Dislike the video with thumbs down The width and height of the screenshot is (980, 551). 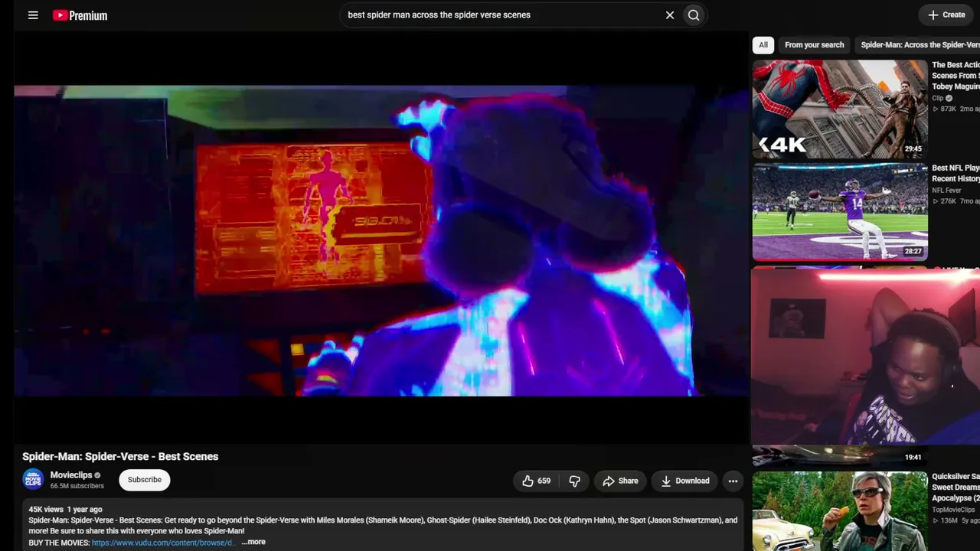tap(574, 481)
